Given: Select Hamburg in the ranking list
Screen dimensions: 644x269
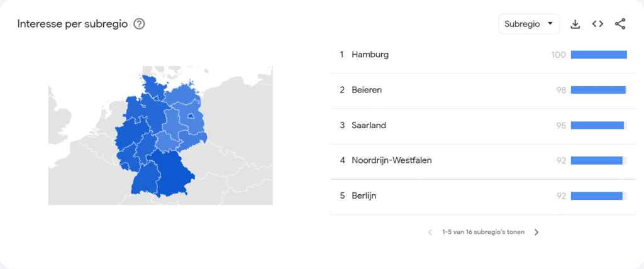Looking at the screenshot, I should coord(370,55).
